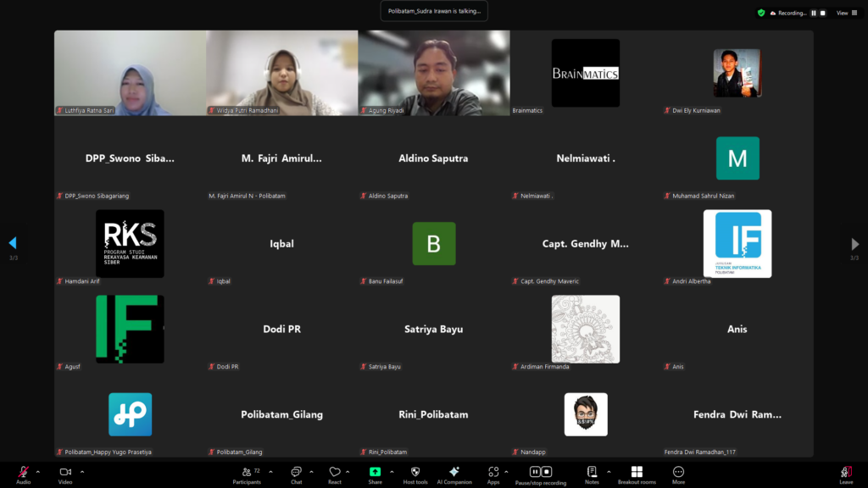Click the green encryption shield icon

pos(761,13)
